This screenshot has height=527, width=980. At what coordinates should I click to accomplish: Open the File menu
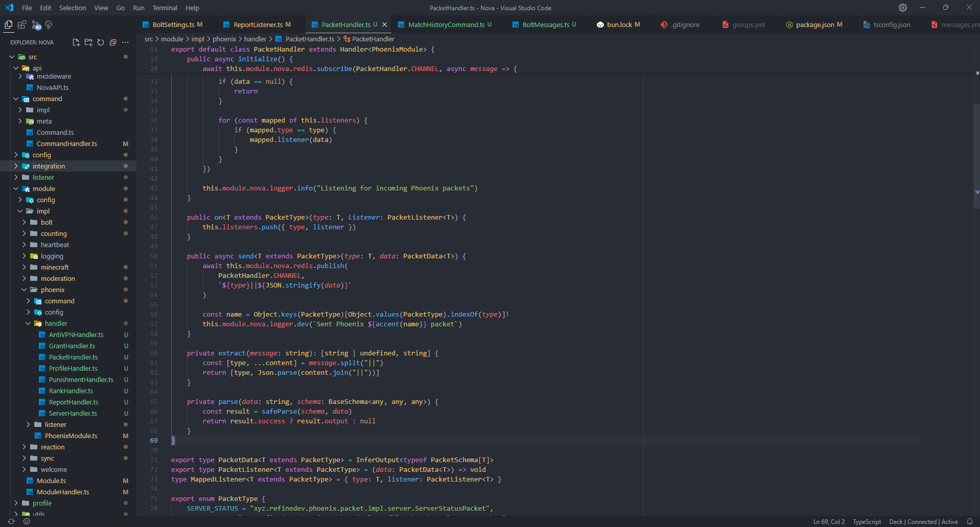click(27, 8)
